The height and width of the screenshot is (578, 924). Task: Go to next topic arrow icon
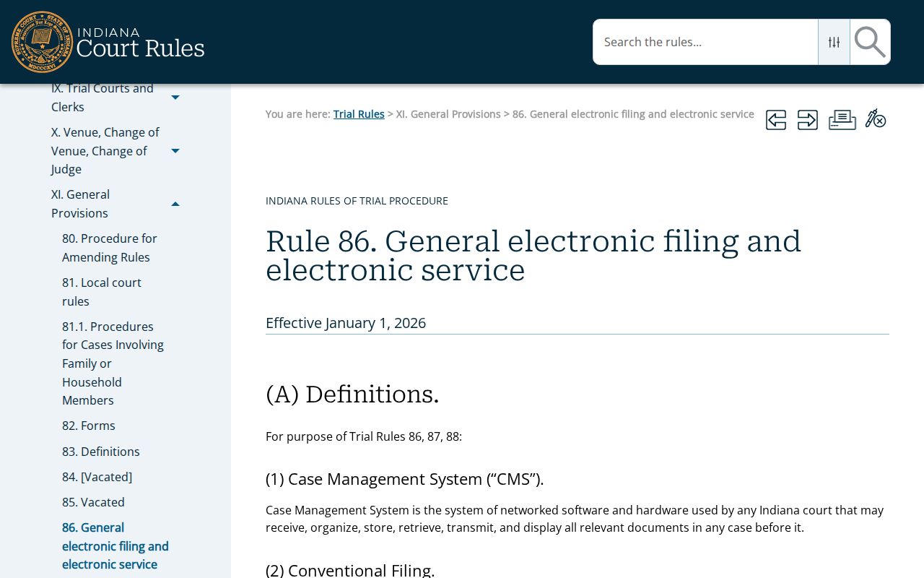(x=808, y=120)
